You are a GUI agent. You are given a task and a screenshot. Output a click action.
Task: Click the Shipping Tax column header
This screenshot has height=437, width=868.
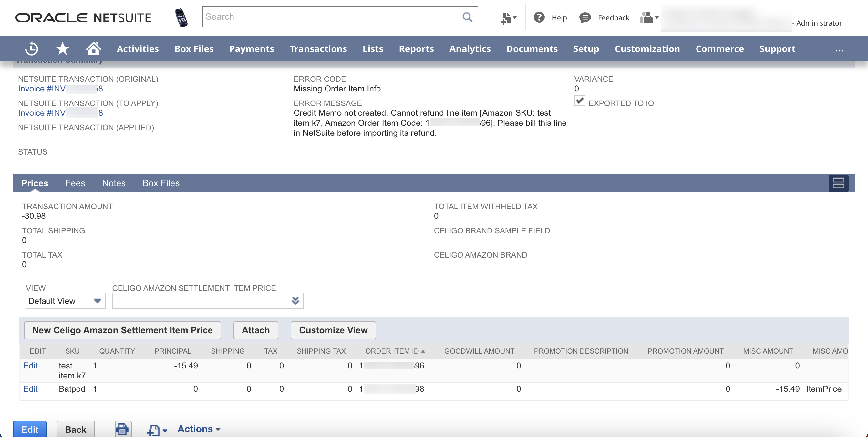pos(321,351)
